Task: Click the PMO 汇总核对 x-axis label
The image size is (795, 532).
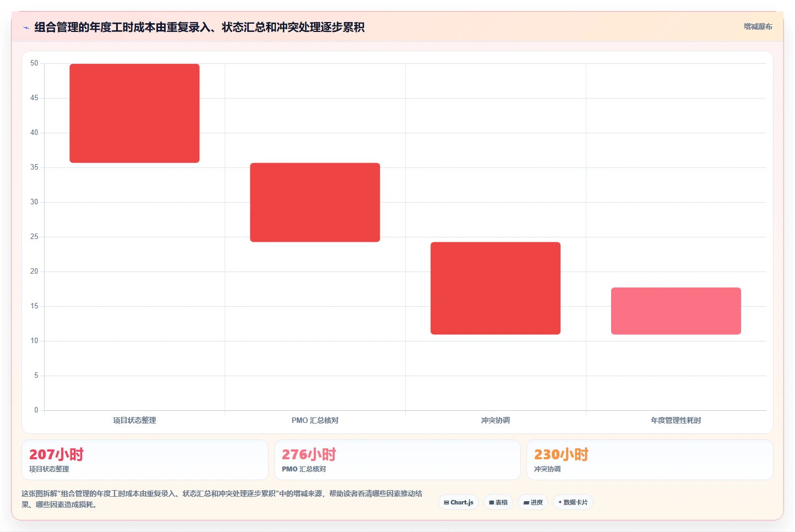Action: pyautogui.click(x=315, y=420)
